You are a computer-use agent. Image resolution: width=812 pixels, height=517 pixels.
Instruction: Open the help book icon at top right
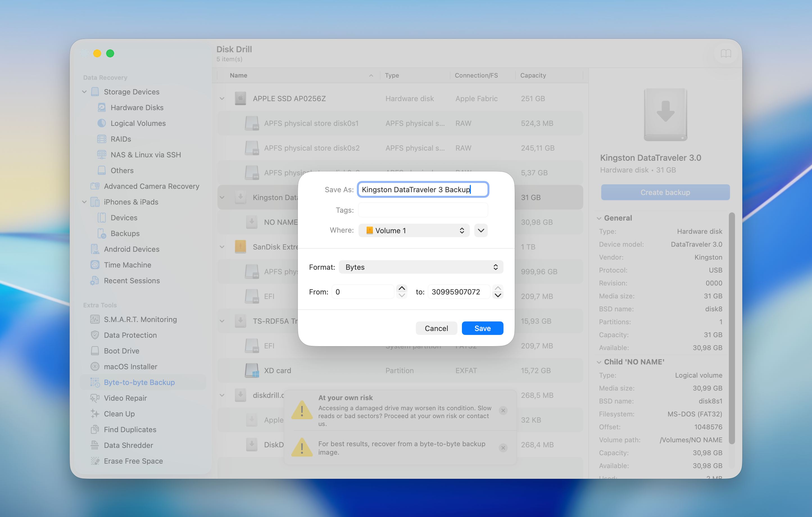[x=726, y=53]
